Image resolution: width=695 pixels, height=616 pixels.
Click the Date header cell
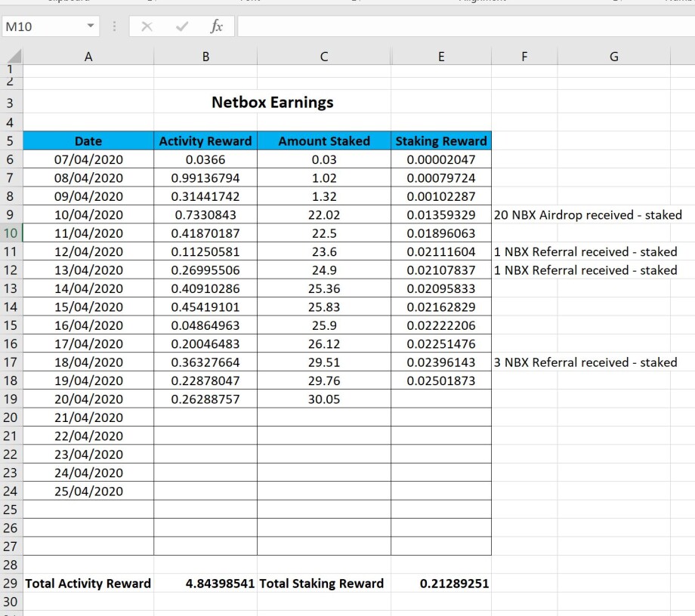click(88, 141)
